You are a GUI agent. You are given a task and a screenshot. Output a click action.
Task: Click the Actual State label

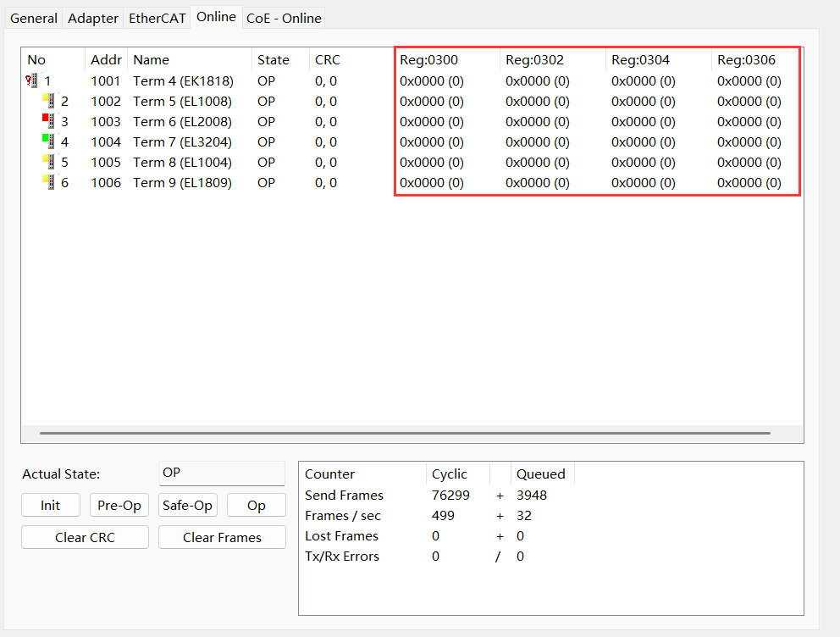61,474
